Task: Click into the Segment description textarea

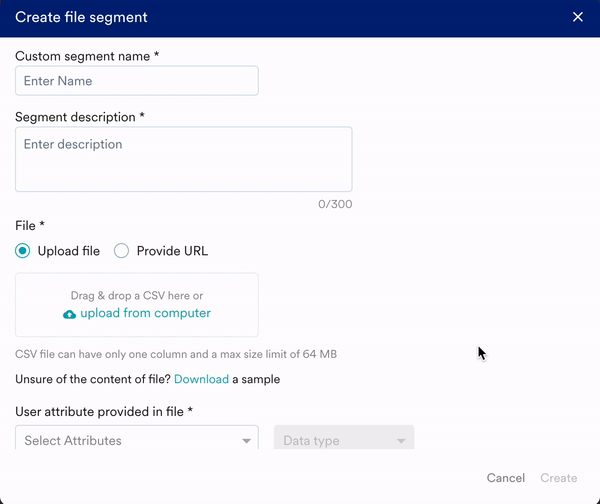Action: pyautogui.click(x=183, y=159)
